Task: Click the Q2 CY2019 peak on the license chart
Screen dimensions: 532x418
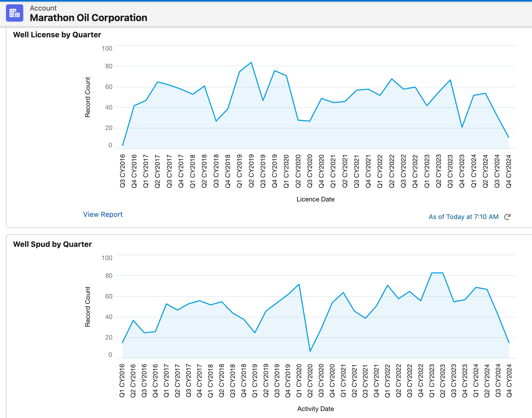Action: [251, 62]
